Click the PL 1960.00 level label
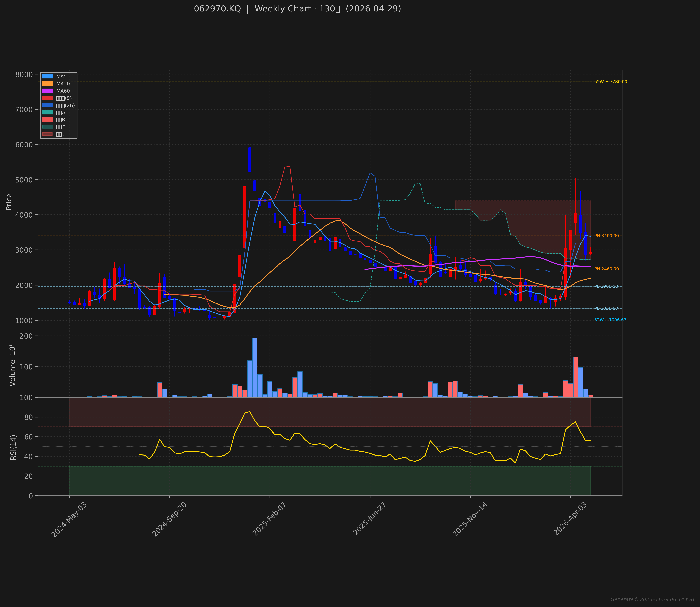 pyautogui.click(x=606, y=287)
